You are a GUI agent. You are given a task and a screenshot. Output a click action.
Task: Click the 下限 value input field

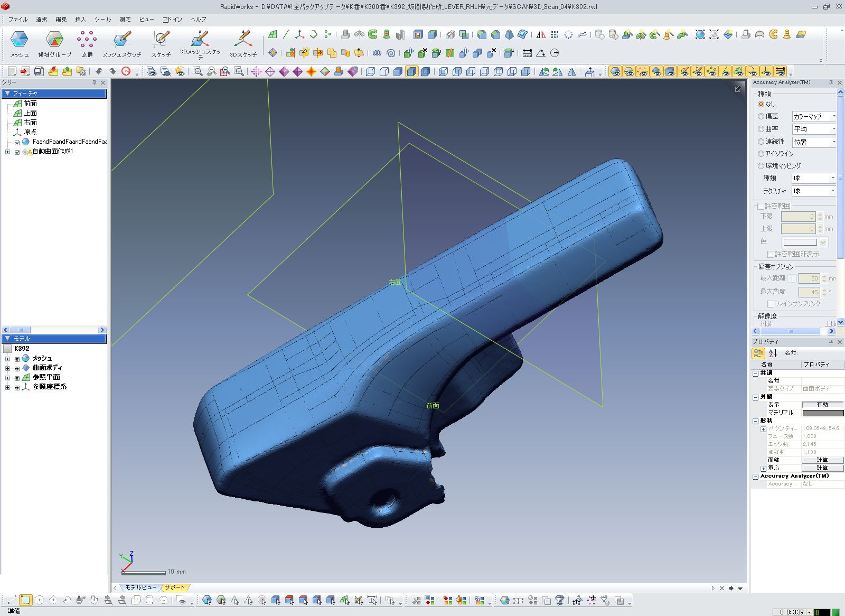point(799,217)
